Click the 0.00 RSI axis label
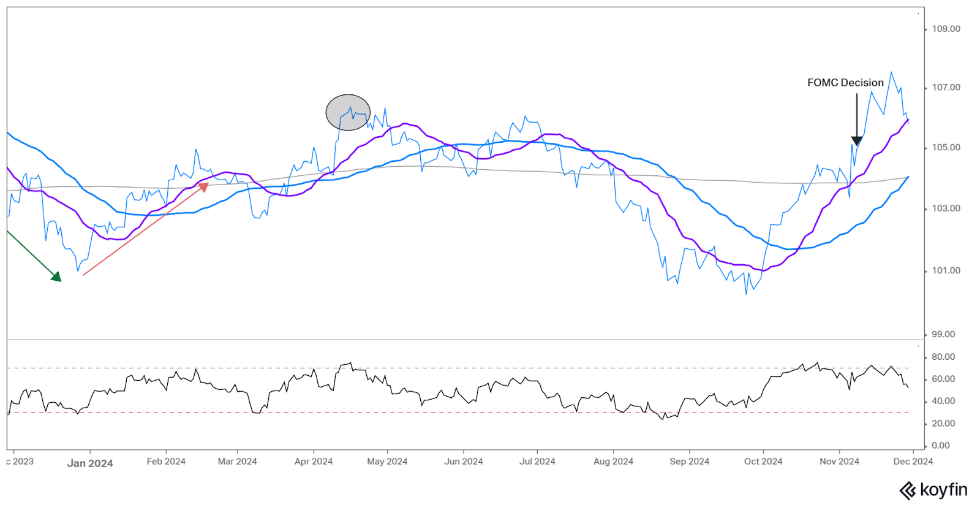Image resolution: width=980 pixels, height=507 pixels. (x=941, y=446)
